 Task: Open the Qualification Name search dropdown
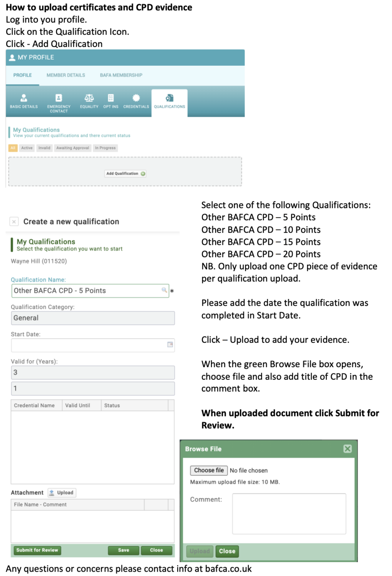click(164, 290)
